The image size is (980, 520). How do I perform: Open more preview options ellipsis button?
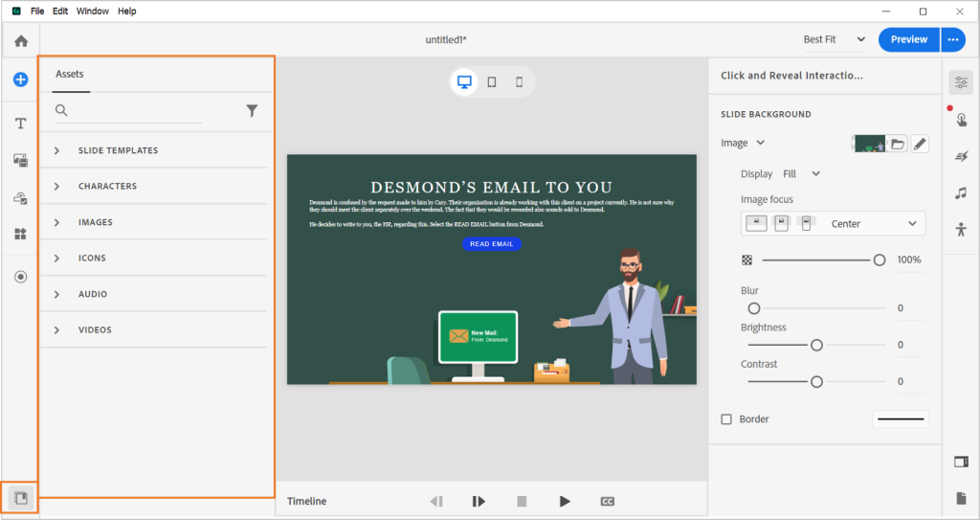952,39
